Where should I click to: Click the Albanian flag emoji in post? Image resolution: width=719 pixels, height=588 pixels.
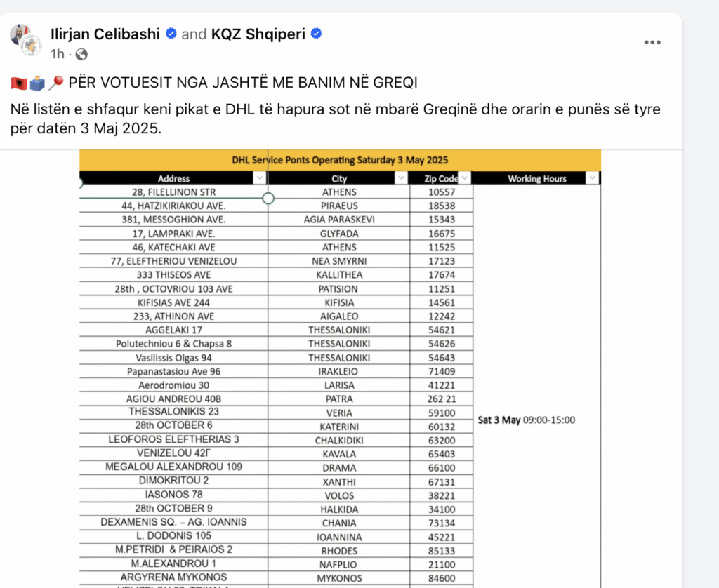tap(19, 83)
